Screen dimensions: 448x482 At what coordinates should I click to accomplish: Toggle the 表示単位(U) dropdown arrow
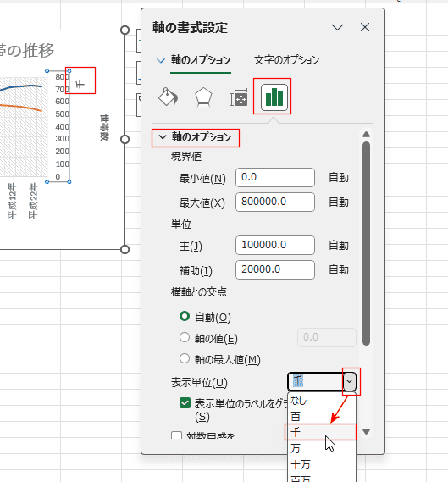[x=350, y=381]
